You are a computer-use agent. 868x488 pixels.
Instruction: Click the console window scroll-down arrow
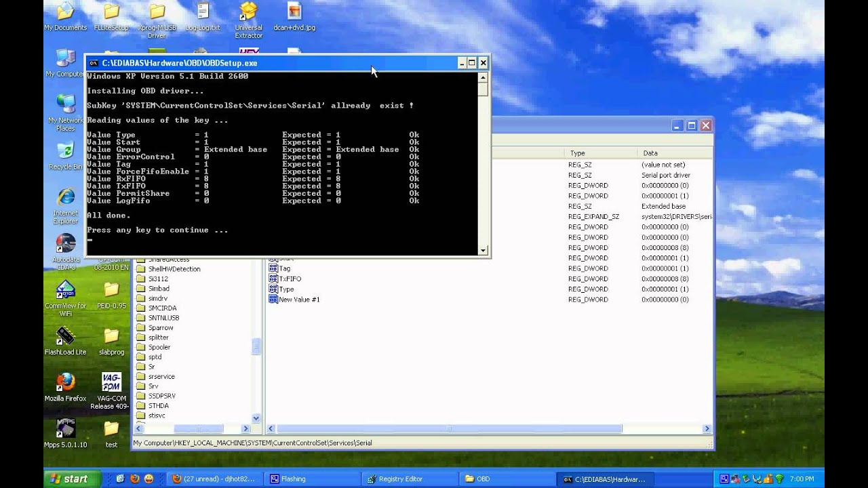click(x=483, y=250)
